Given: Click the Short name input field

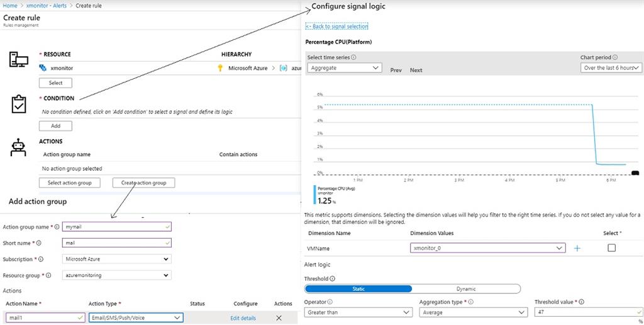Looking at the screenshot, I should [116, 242].
